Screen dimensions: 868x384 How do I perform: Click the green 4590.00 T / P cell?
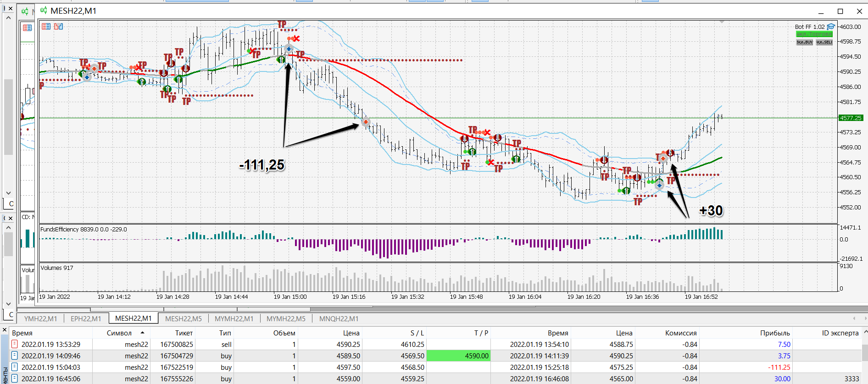click(458, 356)
